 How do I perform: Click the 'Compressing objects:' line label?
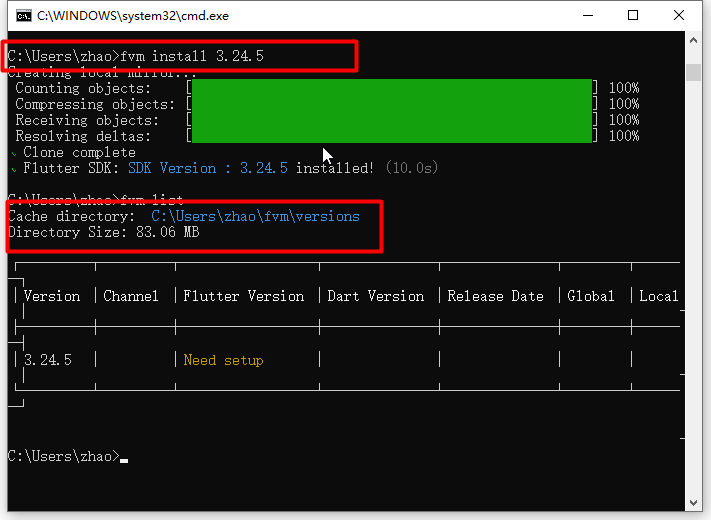click(95, 104)
